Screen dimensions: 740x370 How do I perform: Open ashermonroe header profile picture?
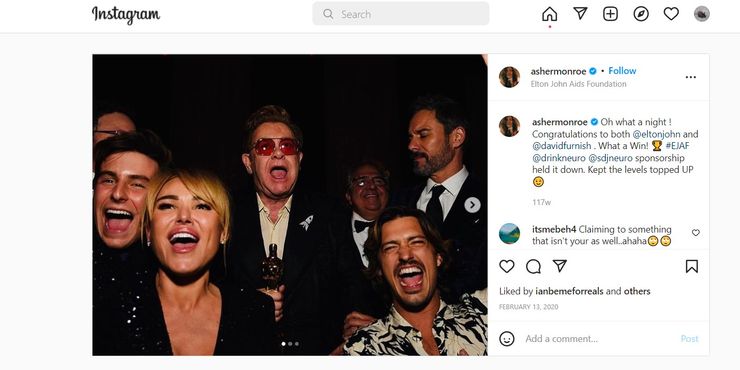509,77
